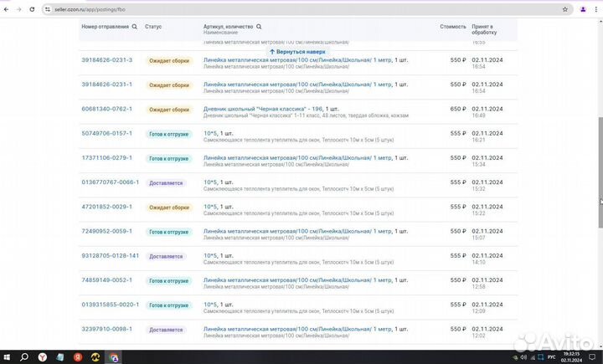Open shipment 0136770767-0066-1
The width and height of the screenshot is (603, 364).
click(x=110, y=182)
